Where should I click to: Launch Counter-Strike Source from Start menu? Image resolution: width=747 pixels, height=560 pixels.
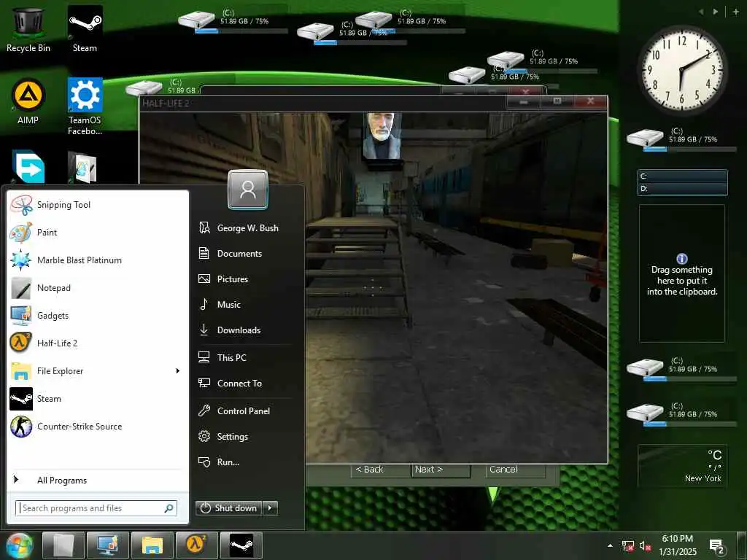(98, 426)
